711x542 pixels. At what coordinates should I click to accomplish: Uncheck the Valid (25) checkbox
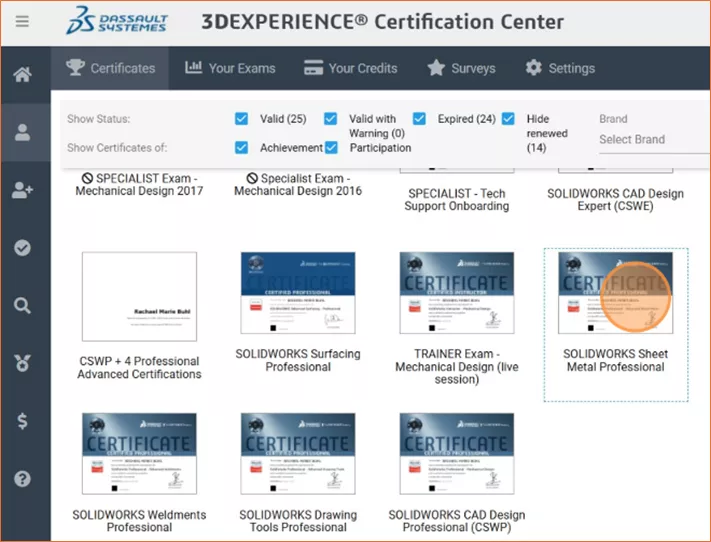241,119
